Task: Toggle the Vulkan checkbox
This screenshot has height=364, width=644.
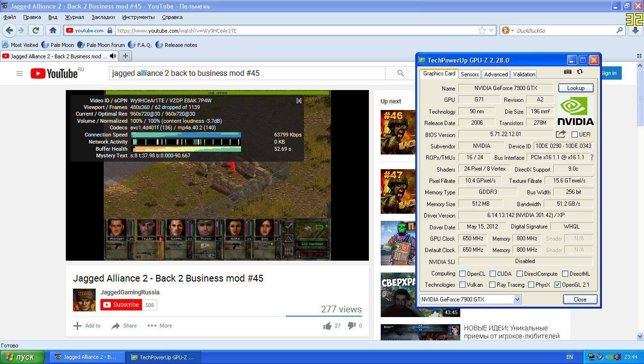Action: click(x=462, y=285)
